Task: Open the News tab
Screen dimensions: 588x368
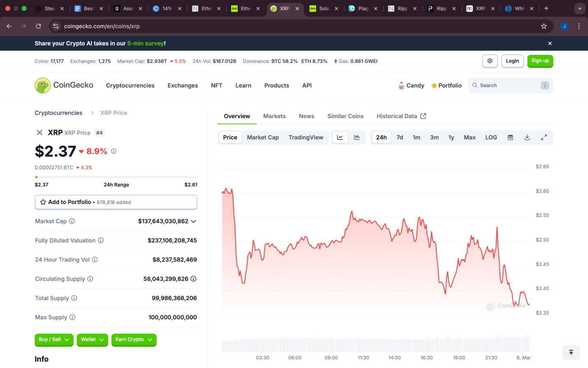Action: [306, 116]
